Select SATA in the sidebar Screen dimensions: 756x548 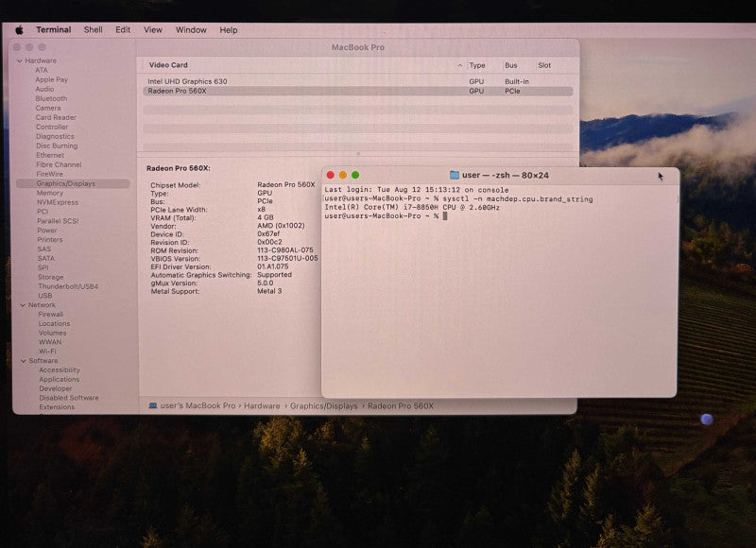[46, 258]
